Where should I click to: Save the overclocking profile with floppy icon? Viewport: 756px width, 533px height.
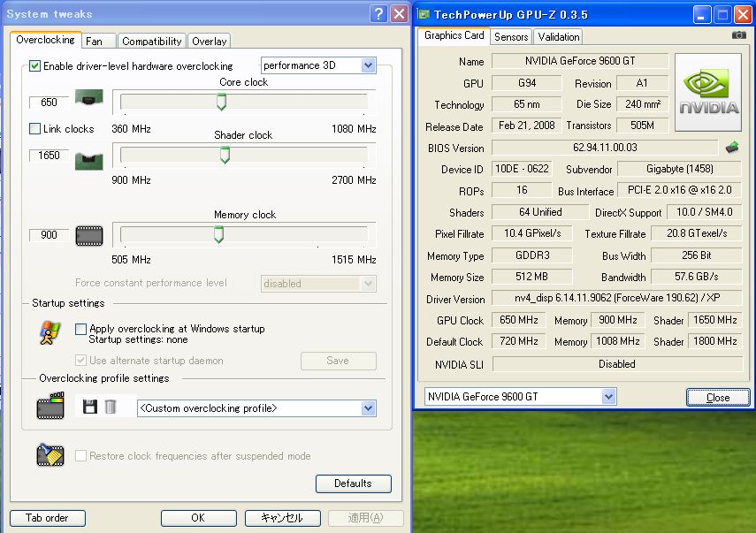(x=89, y=407)
